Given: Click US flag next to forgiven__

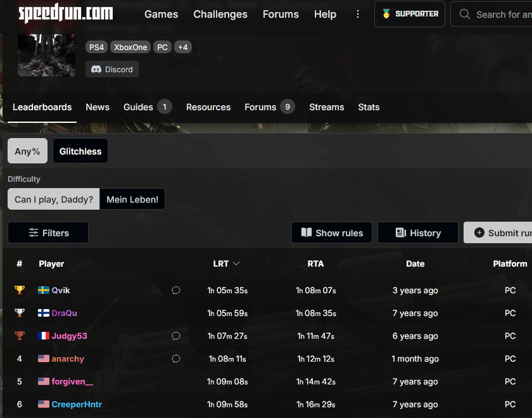Looking at the screenshot, I should 44,381.
